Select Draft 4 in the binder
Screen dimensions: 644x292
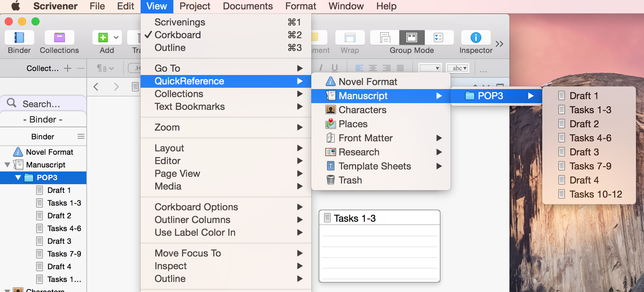[x=43, y=267]
